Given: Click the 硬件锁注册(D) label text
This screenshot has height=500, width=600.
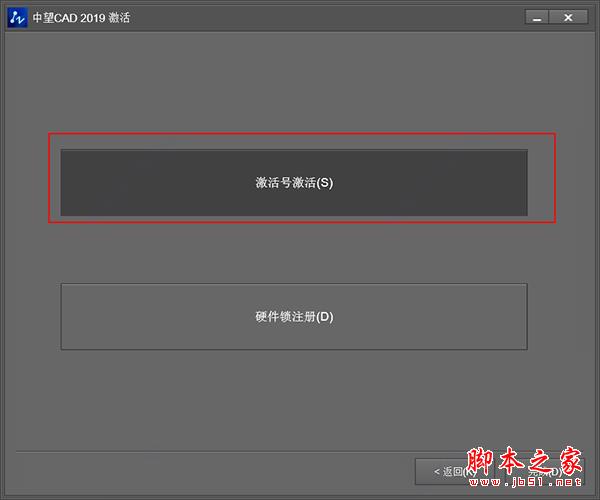Looking at the screenshot, I should tap(294, 317).
